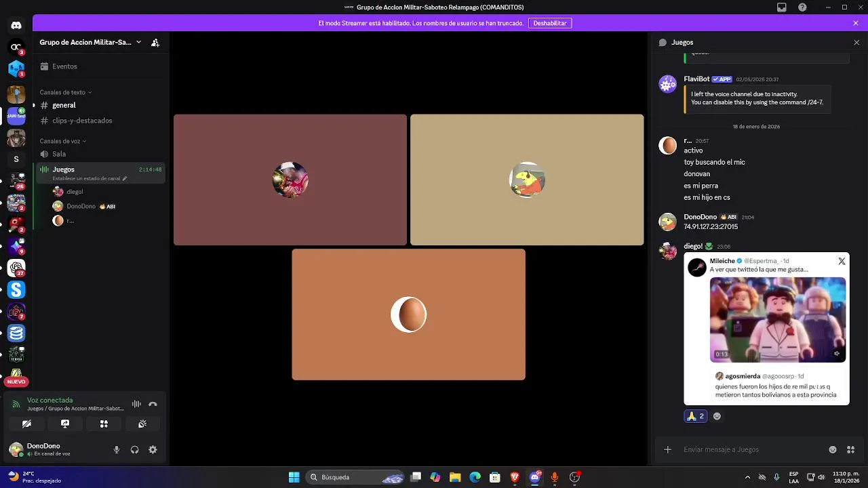This screenshot has height=488, width=868.
Task: Open Mileiche profile link in the tweet
Action: pyautogui.click(x=722, y=261)
